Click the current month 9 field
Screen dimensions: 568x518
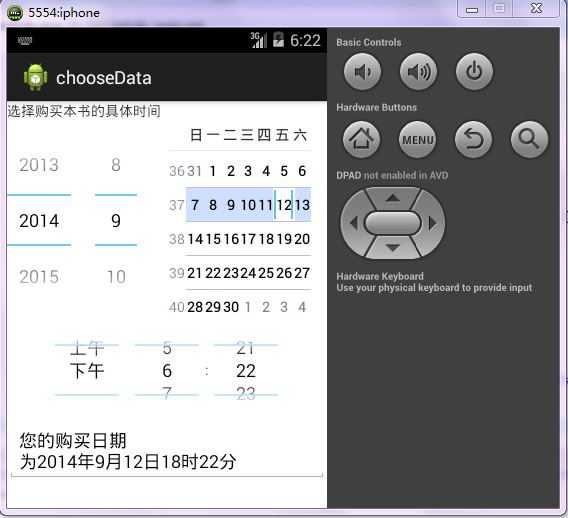[x=116, y=221]
